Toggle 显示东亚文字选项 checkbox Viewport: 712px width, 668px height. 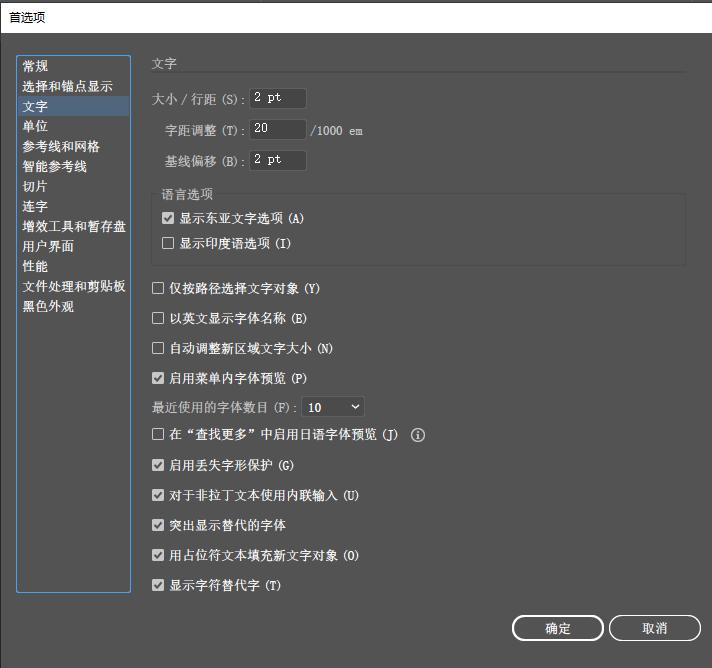168,218
